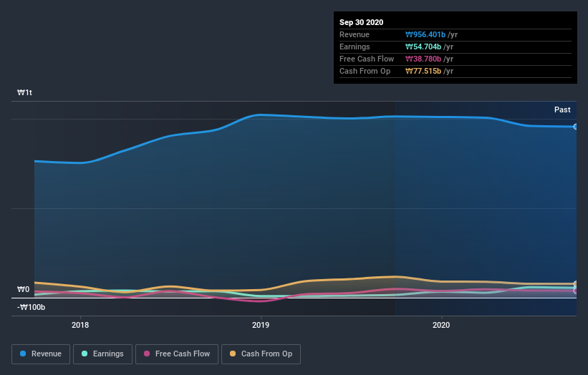Select the 2020 x-axis label
The image size is (588, 375).
click(441, 325)
